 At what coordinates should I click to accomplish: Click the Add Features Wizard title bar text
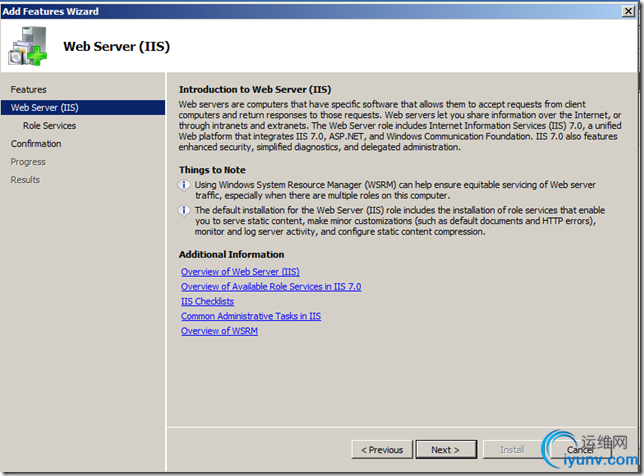[51, 11]
